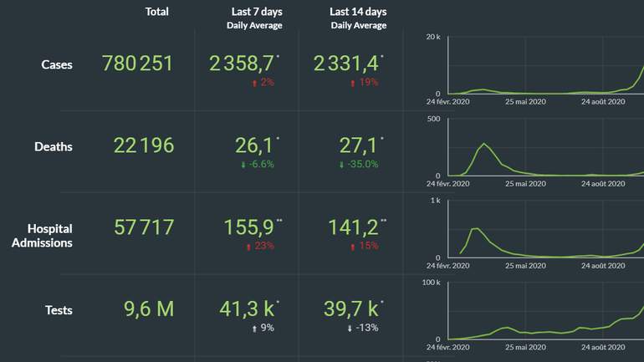Screen dimensions: 644x362
Task: Click the Cases row label
Action: pyautogui.click(x=57, y=64)
